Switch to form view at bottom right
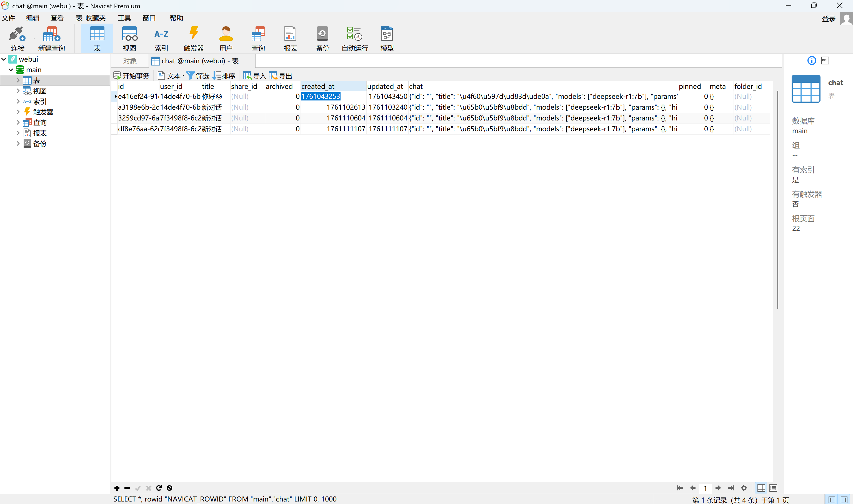 tap(773, 488)
